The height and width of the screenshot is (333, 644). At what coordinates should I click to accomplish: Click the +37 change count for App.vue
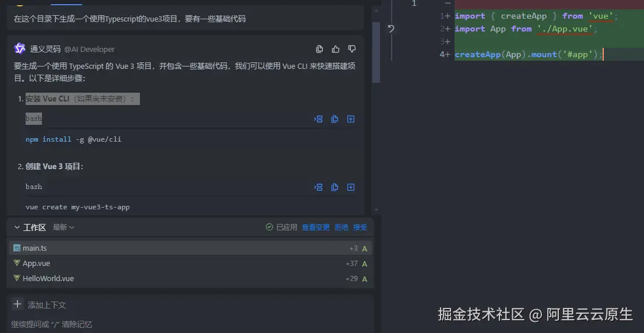point(351,264)
